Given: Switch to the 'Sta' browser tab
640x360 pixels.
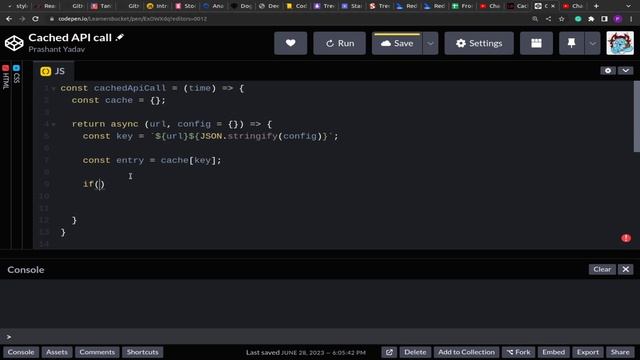Looking at the screenshot, I should (x=352, y=6).
